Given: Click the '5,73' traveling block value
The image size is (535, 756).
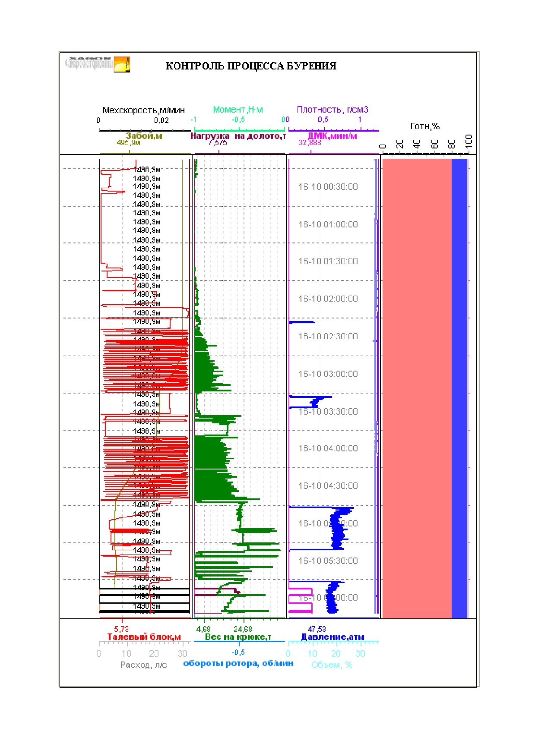Looking at the screenshot, I should click(x=121, y=629).
